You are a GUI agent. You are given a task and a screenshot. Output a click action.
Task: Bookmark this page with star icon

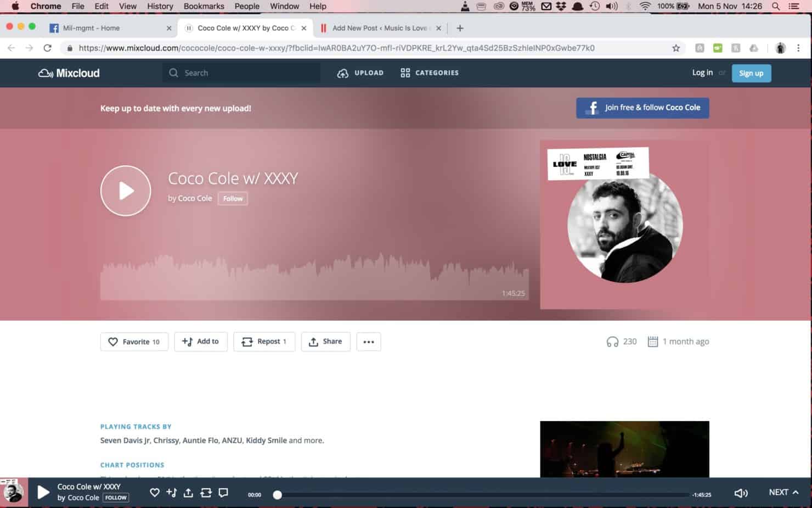[676, 48]
